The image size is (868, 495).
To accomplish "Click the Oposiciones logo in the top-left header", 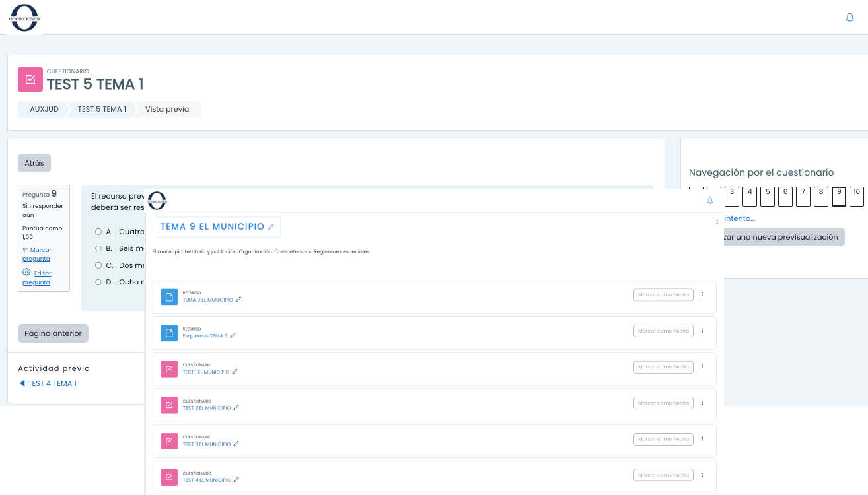I will click(x=24, y=18).
